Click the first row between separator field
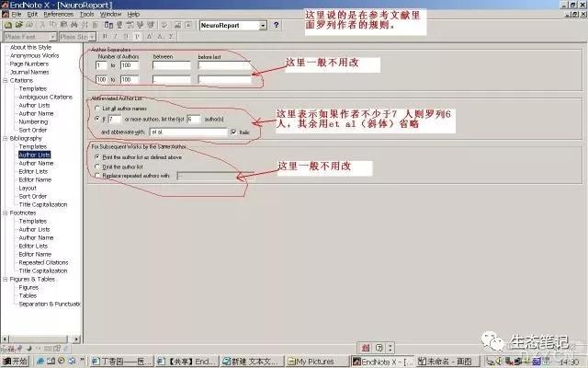The width and height of the screenshot is (588, 368). pyautogui.click(x=172, y=65)
